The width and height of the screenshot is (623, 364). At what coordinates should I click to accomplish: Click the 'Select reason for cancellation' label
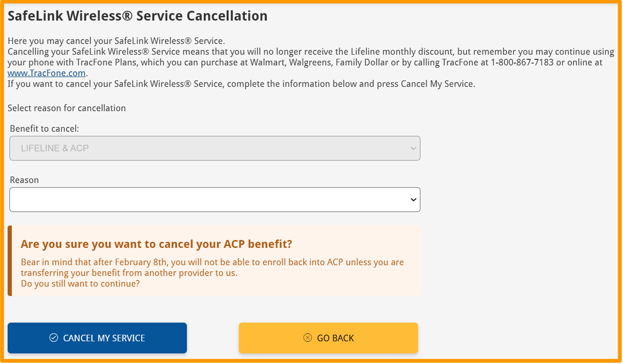click(67, 108)
